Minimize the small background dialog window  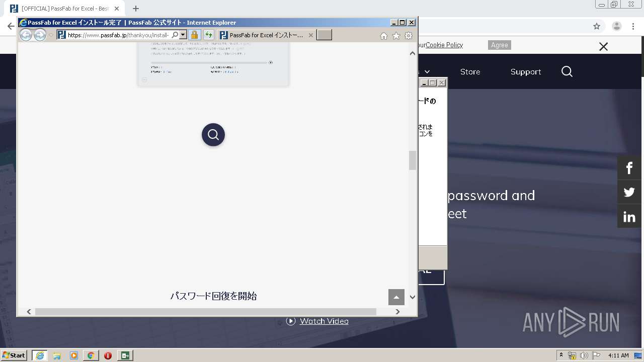tap(424, 83)
